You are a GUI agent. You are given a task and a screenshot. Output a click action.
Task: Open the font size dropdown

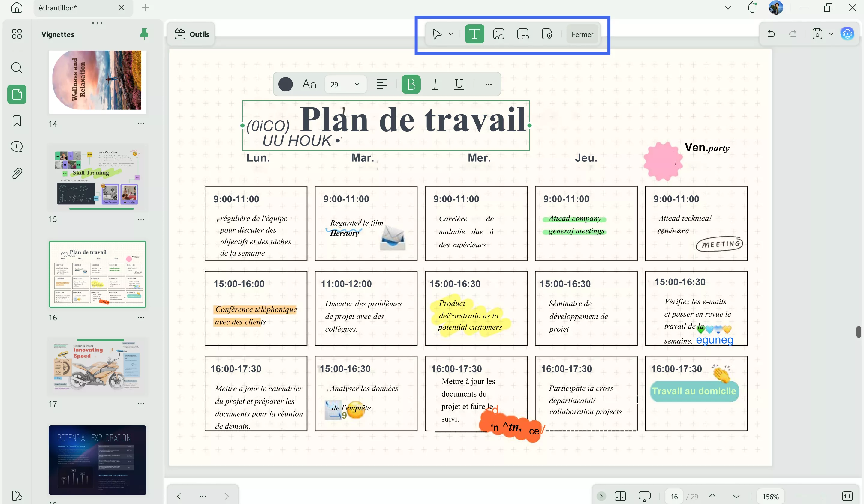tap(357, 84)
